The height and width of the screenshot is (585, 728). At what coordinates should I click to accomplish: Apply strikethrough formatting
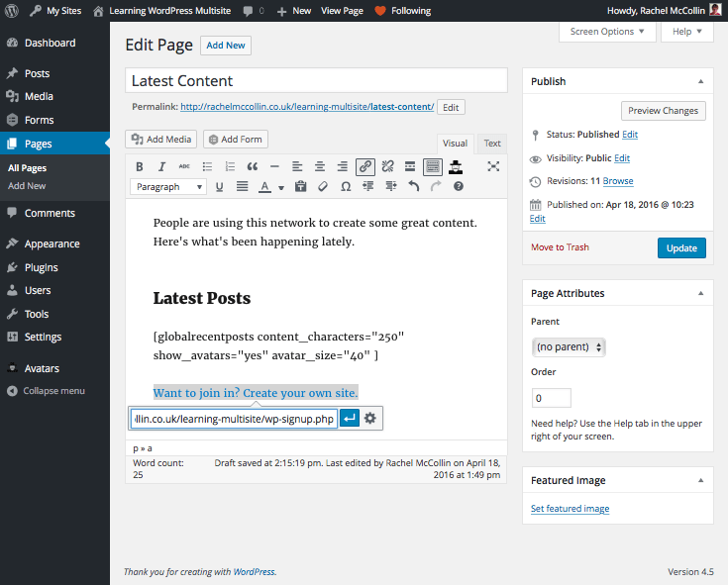(184, 166)
